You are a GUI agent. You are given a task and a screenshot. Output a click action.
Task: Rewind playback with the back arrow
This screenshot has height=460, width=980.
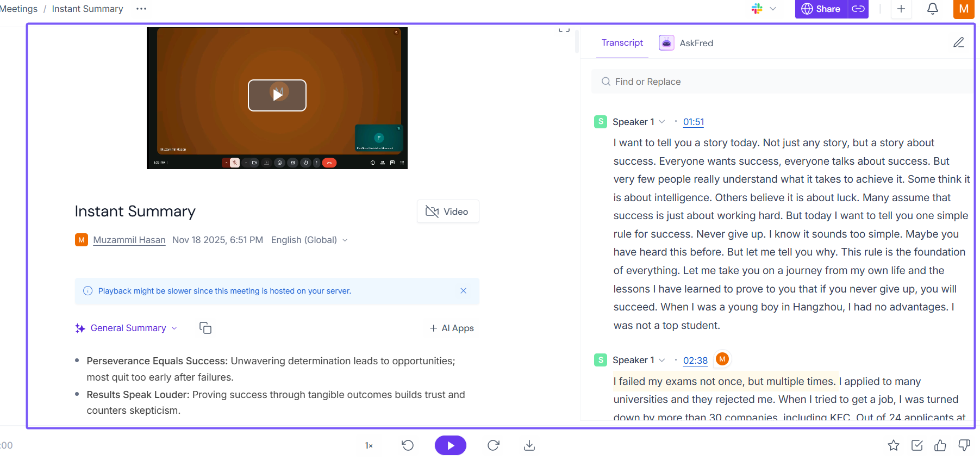[x=408, y=445]
